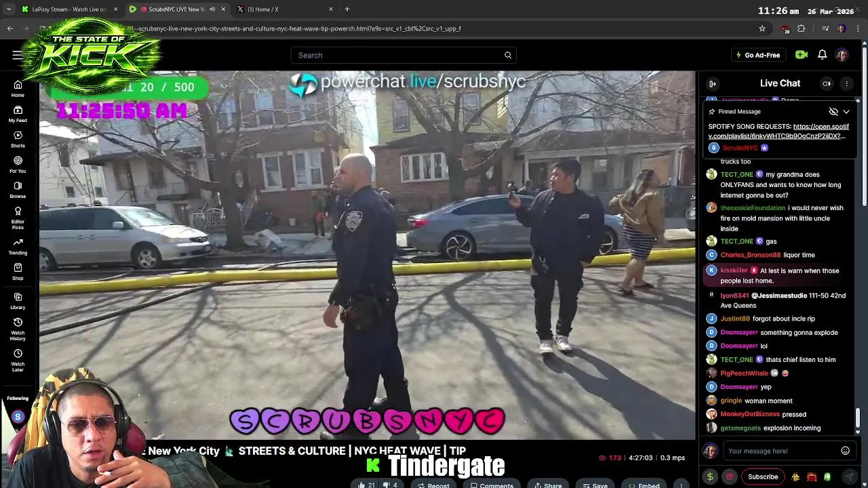
Task: Open more video options three dots
Action: point(681,484)
